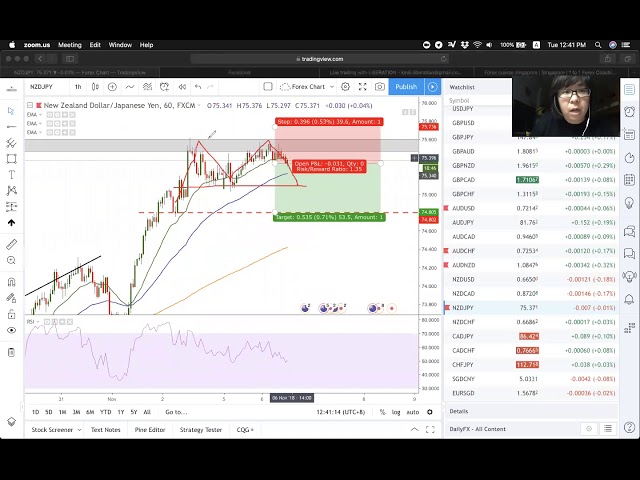The image size is (640, 480).
Task: Toggle log scale on price axis
Action: pyautogui.click(x=396, y=412)
